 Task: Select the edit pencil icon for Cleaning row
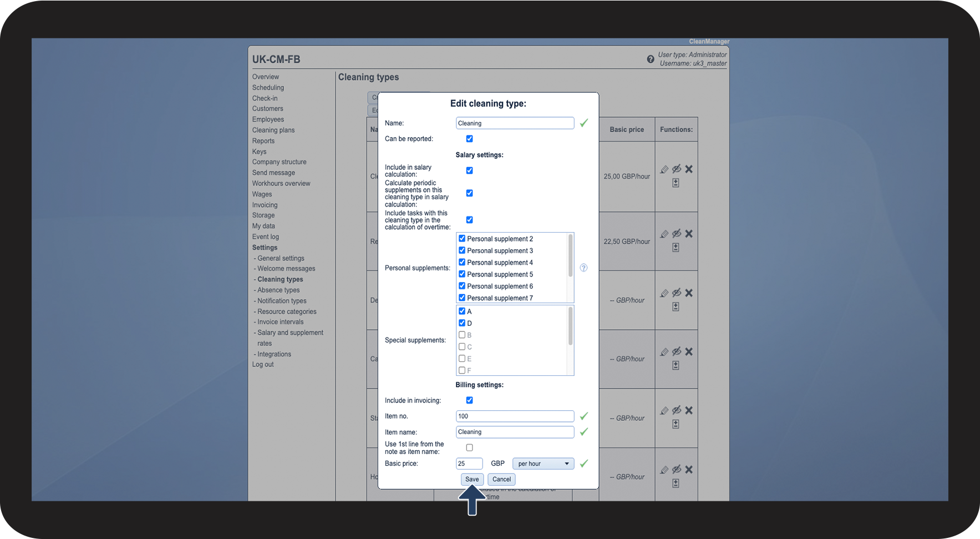[x=664, y=169]
